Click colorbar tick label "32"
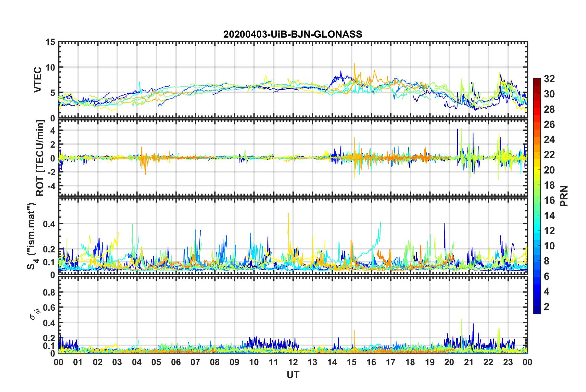The width and height of the screenshot is (586, 392). click(x=549, y=79)
